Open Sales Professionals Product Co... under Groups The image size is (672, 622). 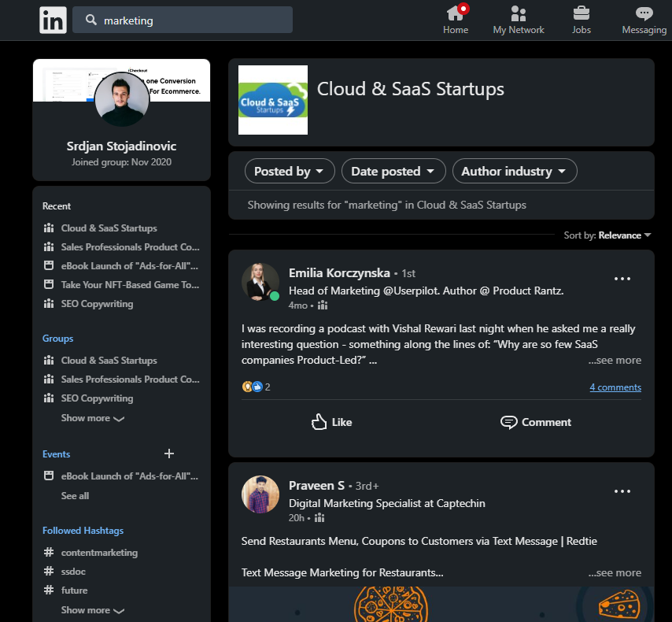(130, 379)
